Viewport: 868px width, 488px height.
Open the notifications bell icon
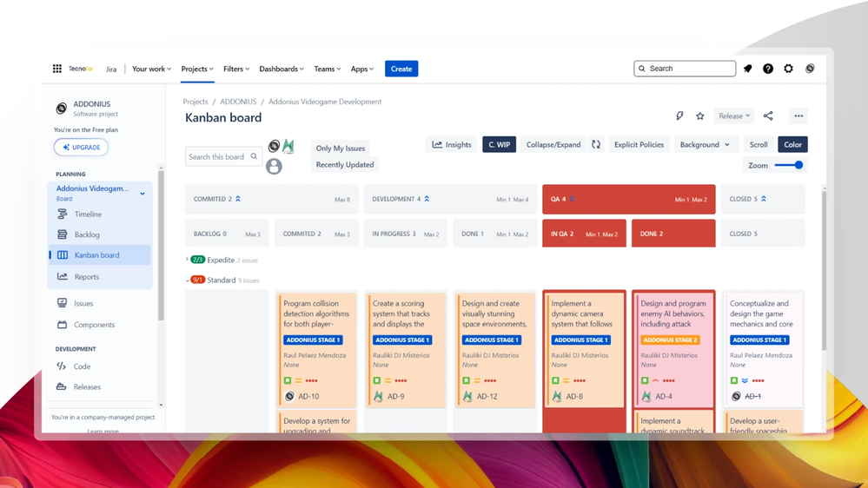click(748, 69)
